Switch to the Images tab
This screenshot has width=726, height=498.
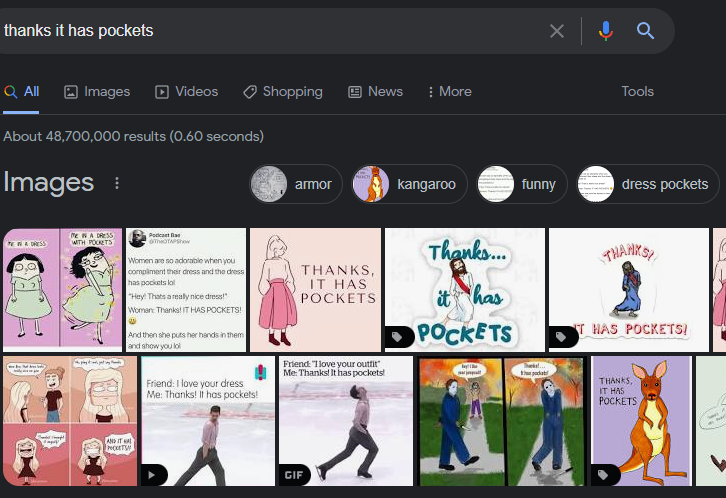97,91
